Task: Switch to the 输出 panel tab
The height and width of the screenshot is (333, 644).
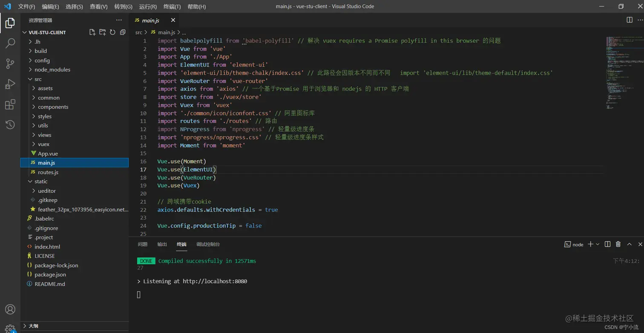Action: click(162, 244)
